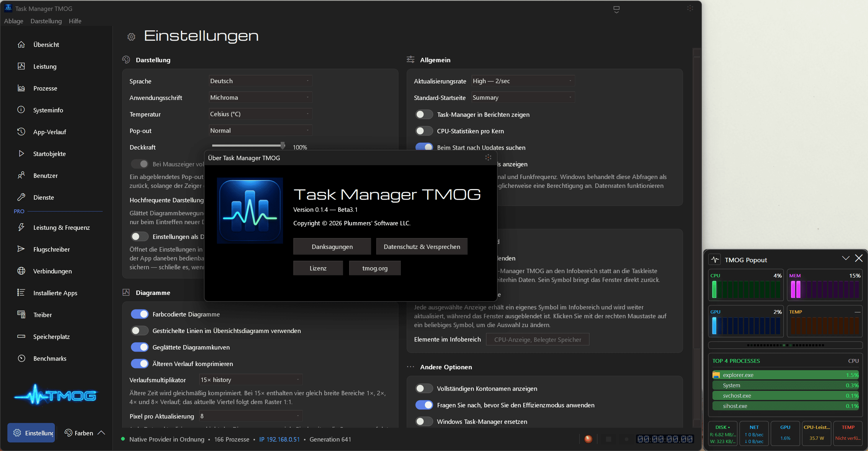This screenshot has width=868, height=451.
Task: Turn off Geglättete Diagrammkurven
Action: click(140, 347)
